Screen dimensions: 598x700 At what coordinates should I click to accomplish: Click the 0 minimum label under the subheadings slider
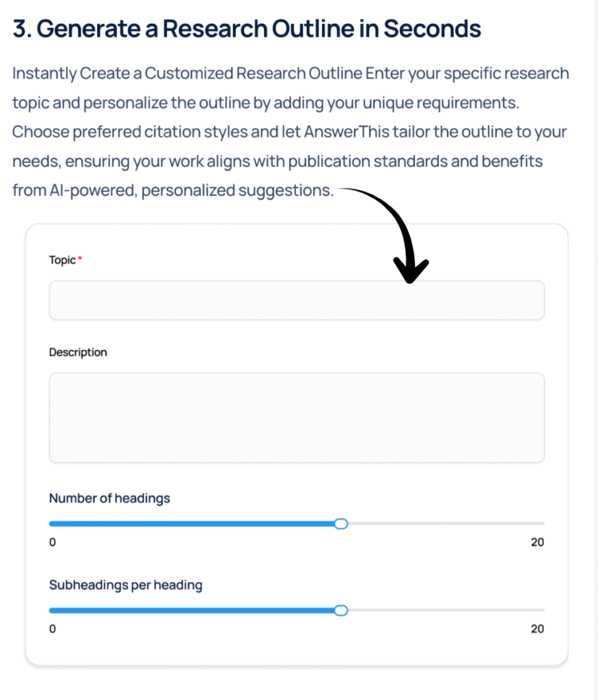(53, 630)
